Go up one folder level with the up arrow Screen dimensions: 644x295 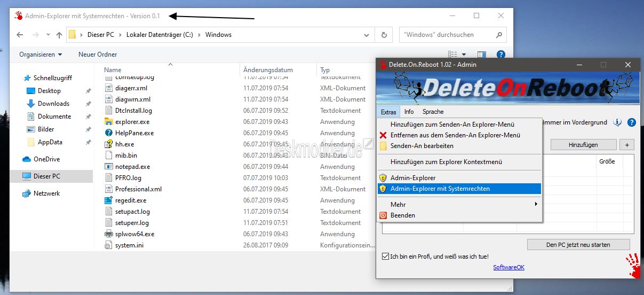coord(59,35)
